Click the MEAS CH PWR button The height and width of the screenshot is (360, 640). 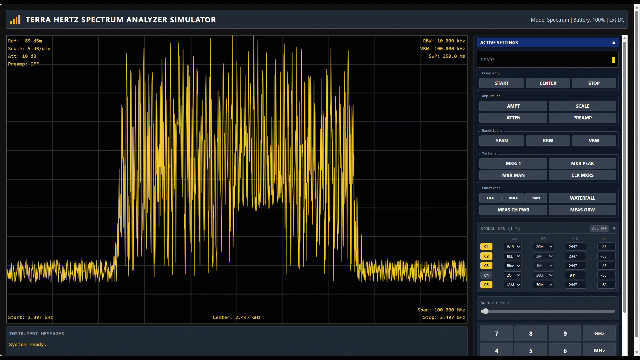click(x=513, y=210)
